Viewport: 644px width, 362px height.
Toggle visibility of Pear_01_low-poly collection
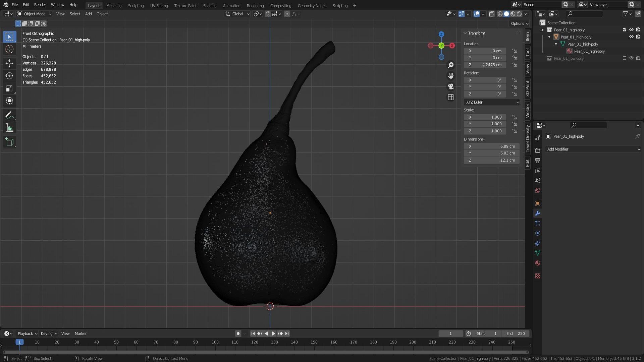point(631,58)
